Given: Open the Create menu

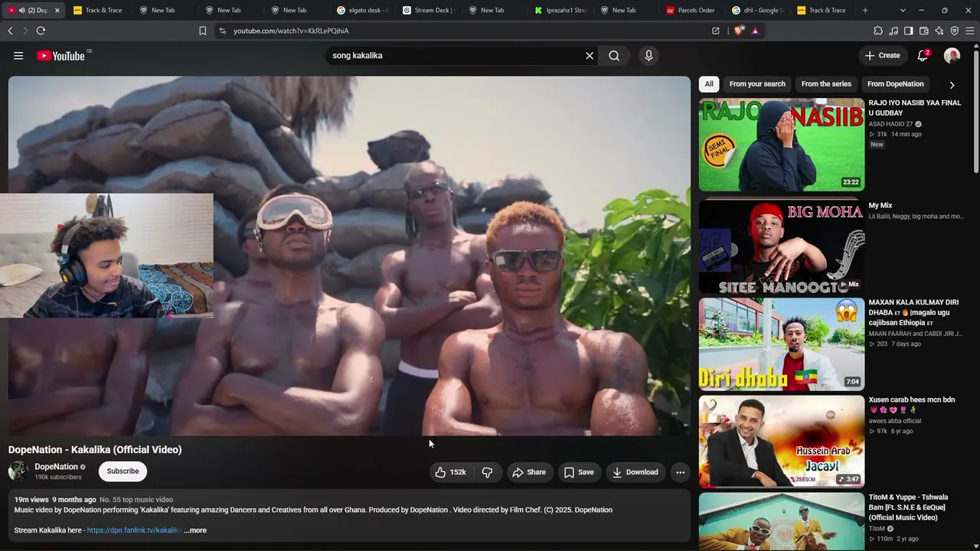Looking at the screenshot, I should point(882,56).
